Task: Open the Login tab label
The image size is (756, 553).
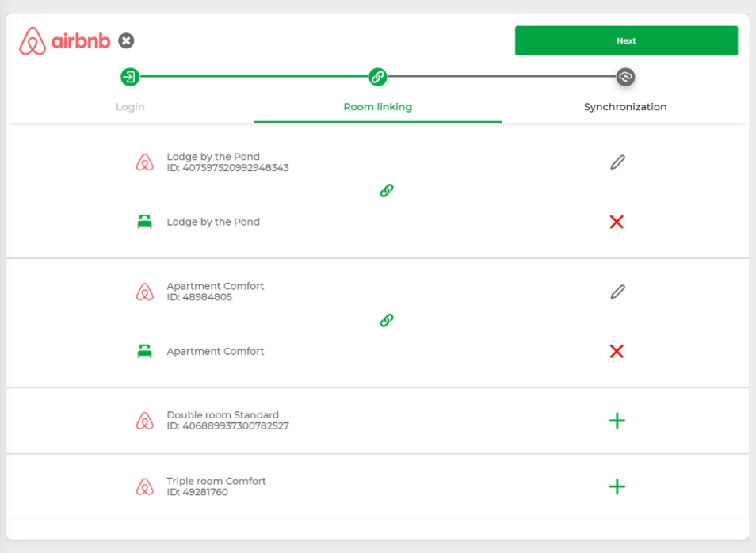Action: pos(130,106)
